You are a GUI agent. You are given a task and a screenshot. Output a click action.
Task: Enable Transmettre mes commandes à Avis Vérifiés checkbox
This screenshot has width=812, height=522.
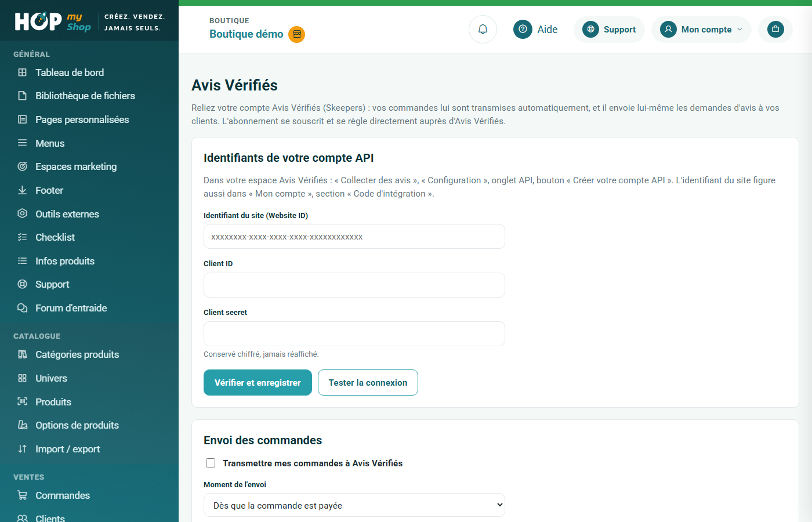point(211,463)
